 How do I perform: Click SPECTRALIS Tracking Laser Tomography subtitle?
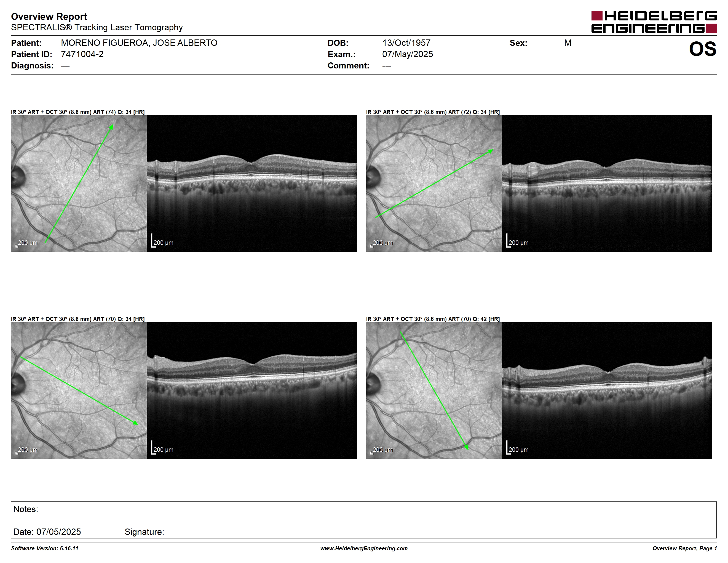(97, 27)
